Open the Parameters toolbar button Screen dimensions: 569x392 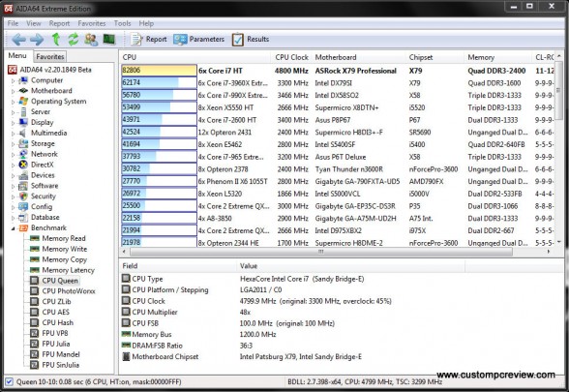[198, 39]
